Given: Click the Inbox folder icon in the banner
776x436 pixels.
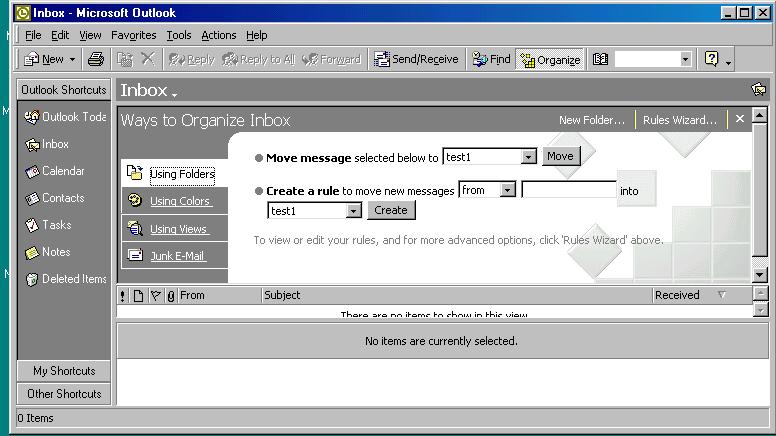Looking at the screenshot, I should click(758, 90).
